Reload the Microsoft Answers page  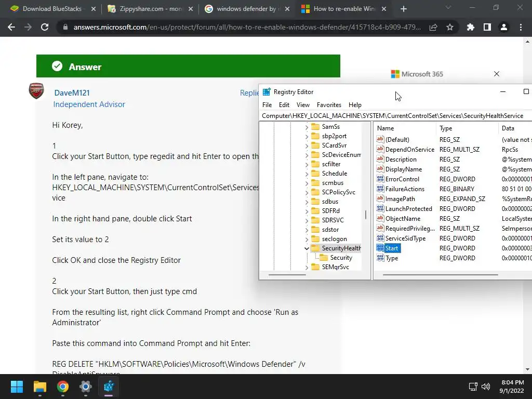(x=45, y=27)
